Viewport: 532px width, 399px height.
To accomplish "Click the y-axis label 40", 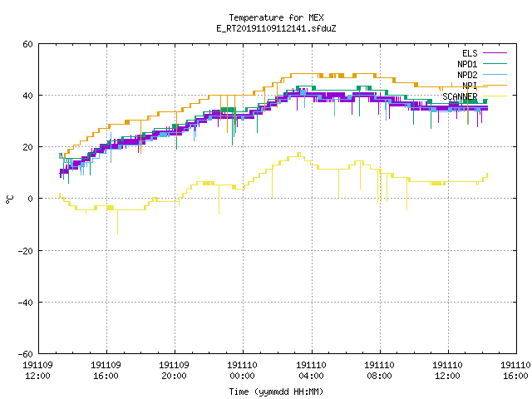I will click(x=27, y=96).
